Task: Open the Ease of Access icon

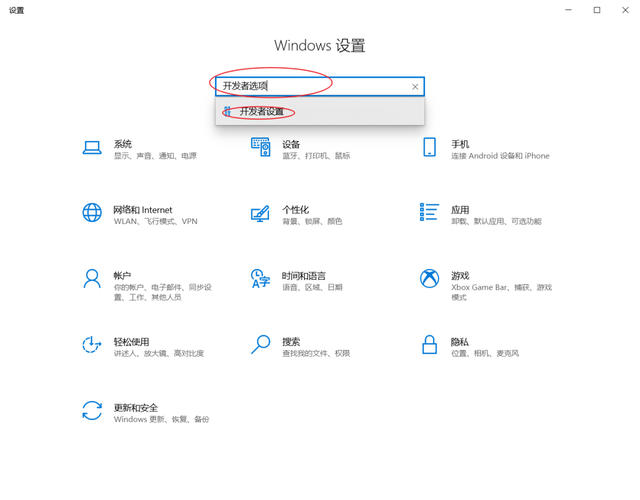Action: point(92,345)
